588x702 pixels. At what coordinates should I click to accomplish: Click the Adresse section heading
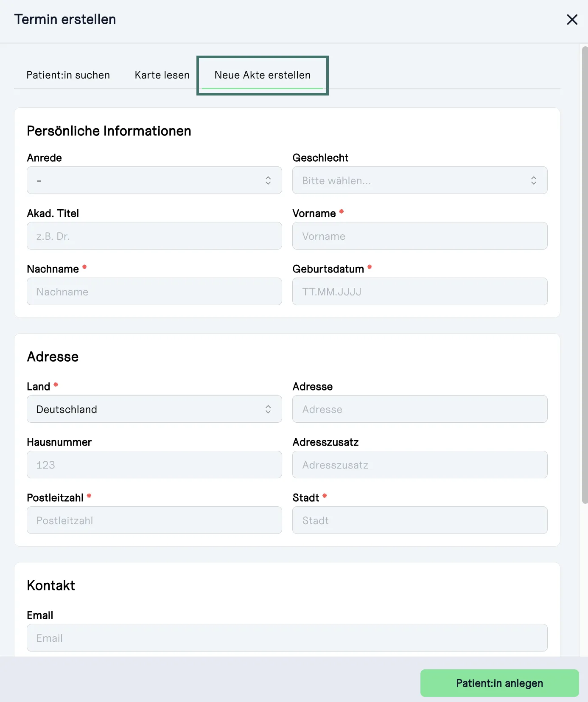pyautogui.click(x=53, y=357)
